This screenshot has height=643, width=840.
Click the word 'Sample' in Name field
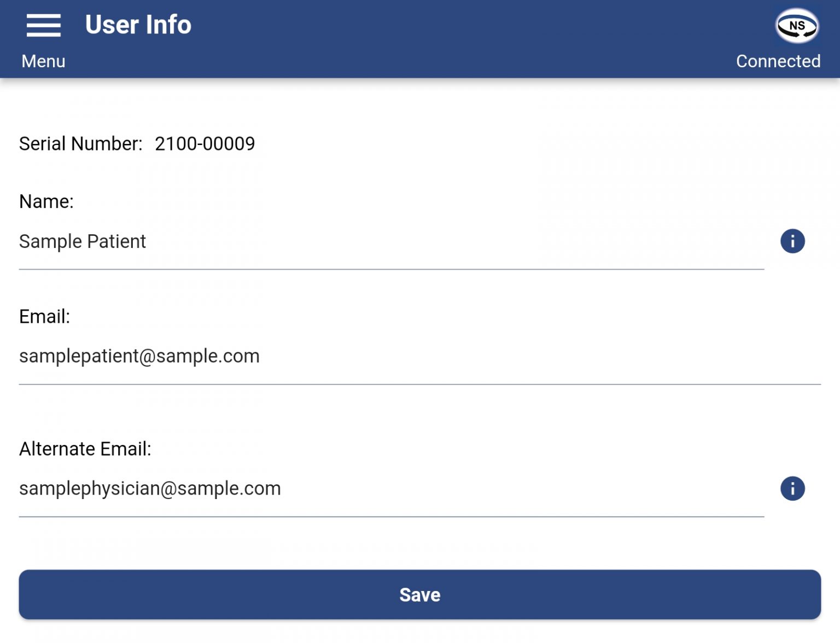tap(50, 242)
